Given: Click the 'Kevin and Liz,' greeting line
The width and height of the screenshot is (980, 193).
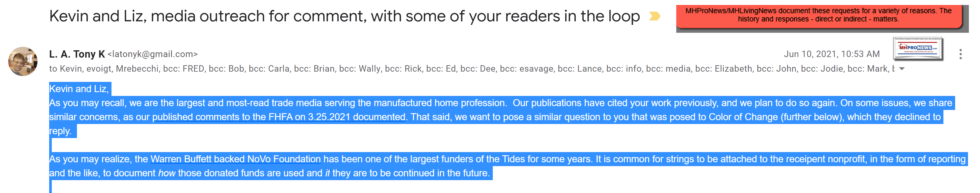Looking at the screenshot, I should pyautogui.click(x=79, y=89).
